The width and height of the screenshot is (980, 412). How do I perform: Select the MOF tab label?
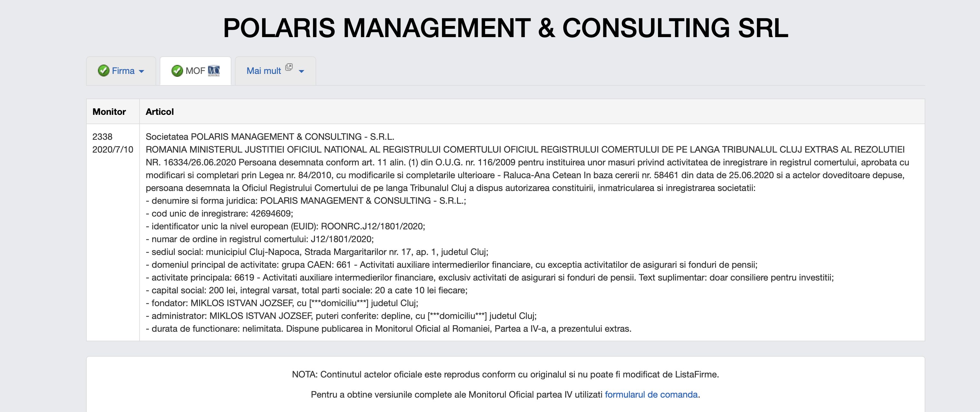(195, 71)
